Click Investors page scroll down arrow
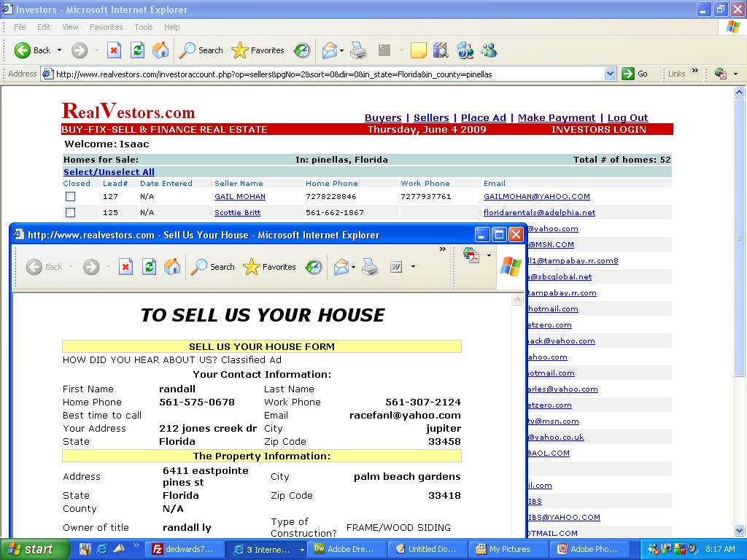Screen dimensions: 747x560 739,530
